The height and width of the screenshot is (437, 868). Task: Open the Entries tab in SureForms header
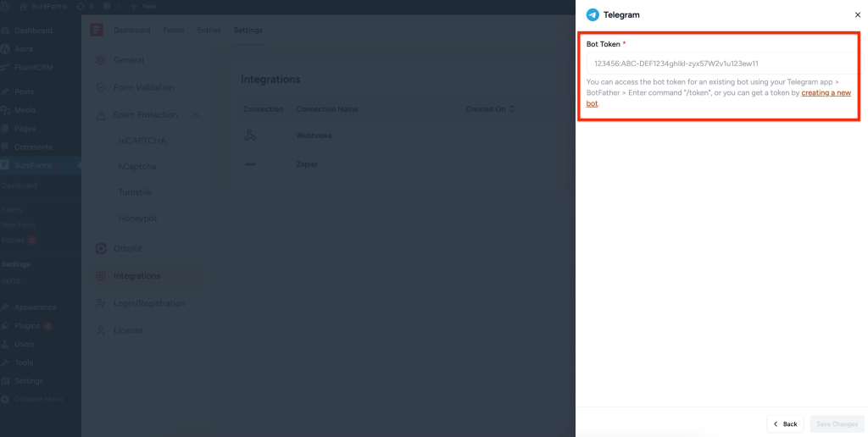209,30
